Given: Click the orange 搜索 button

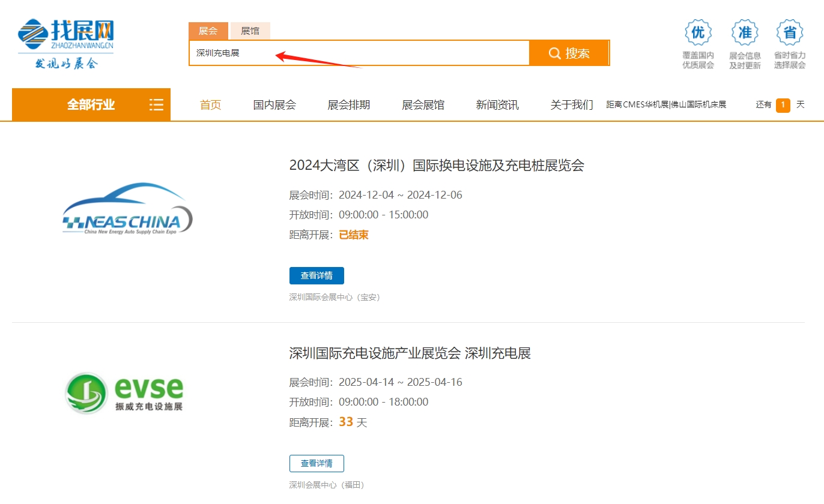Looking at the screenshot, I should [569, 53].
